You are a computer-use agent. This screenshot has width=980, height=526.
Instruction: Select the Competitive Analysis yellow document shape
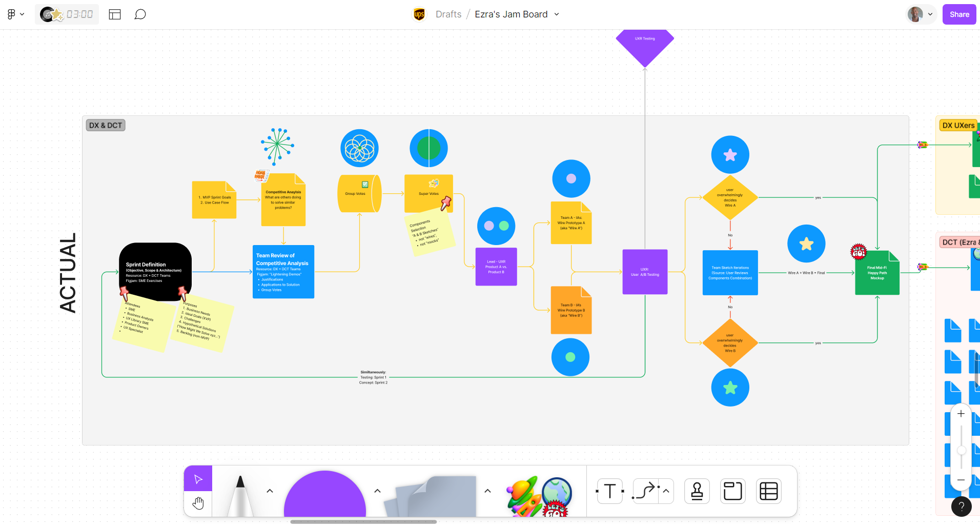(x=283, y=199)
